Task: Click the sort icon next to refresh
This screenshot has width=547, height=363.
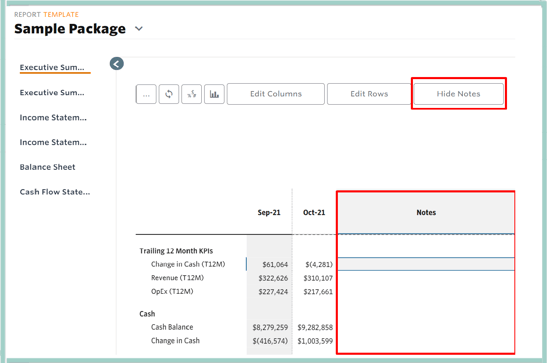Action: (x=192, y=94)
